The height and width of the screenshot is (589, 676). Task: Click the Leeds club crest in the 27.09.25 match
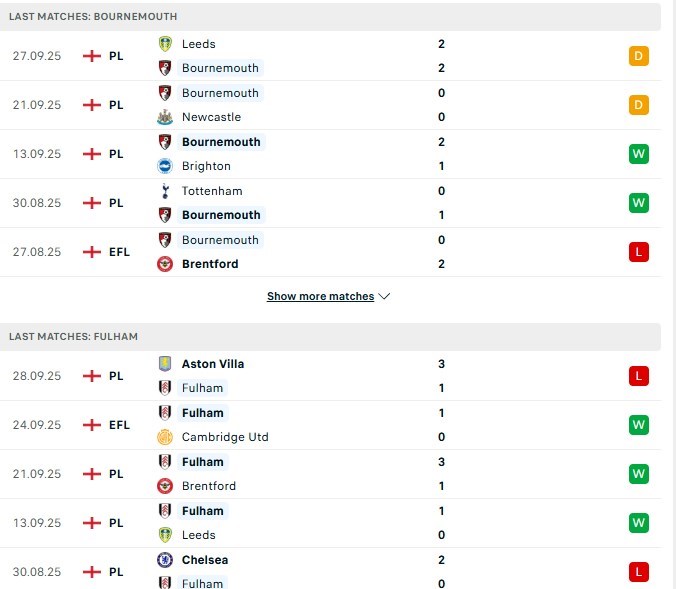(x=165, y=44)
